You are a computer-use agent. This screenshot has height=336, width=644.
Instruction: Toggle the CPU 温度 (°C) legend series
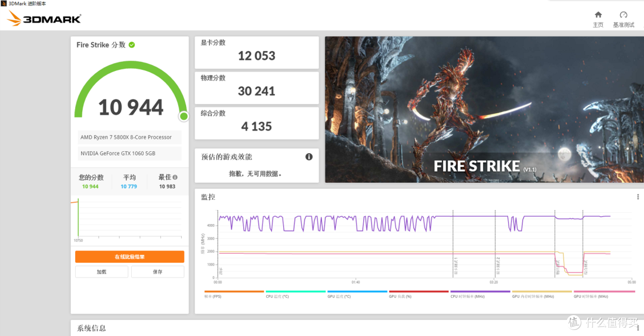click(x=295, y=294)
